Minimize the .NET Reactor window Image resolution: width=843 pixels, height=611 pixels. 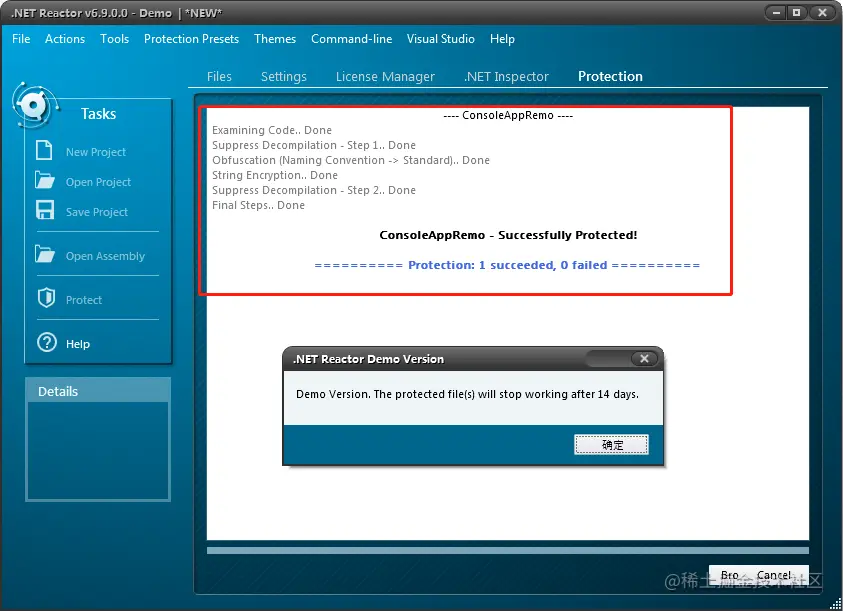[x=776, y=12]
